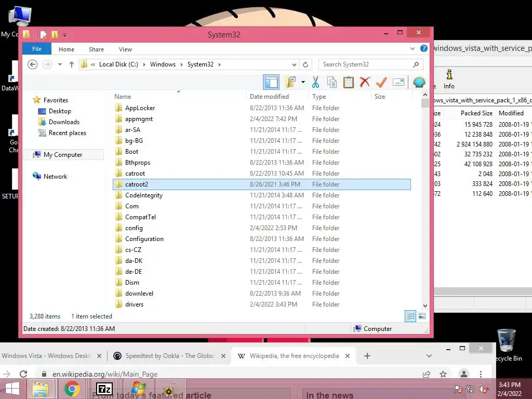This screenshot has height=399, width=532.
Task: Sort by the Size column header
Action: click(380, 97)
